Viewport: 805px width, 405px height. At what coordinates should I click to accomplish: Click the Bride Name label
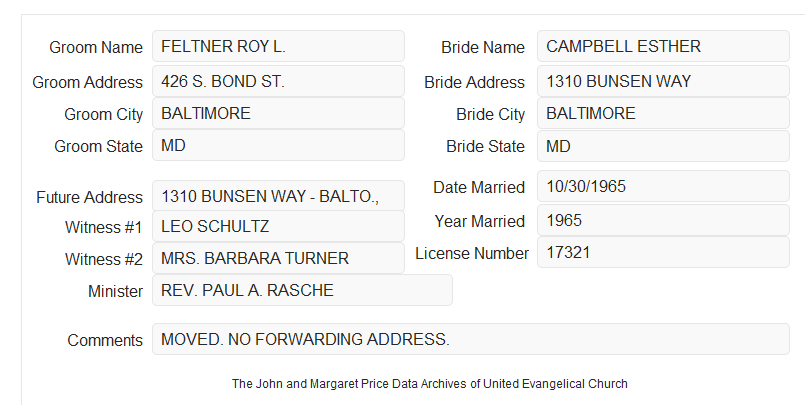coord(483,47)
